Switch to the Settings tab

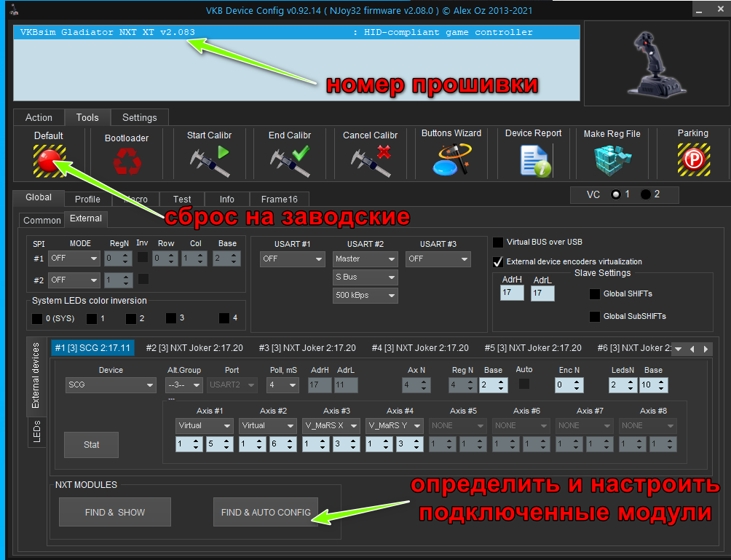coord(139,117)
